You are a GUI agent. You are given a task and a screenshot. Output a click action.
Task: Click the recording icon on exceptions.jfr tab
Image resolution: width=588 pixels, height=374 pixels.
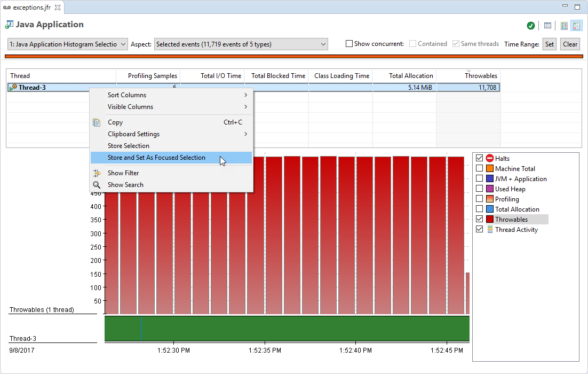(x=7, y=7)
